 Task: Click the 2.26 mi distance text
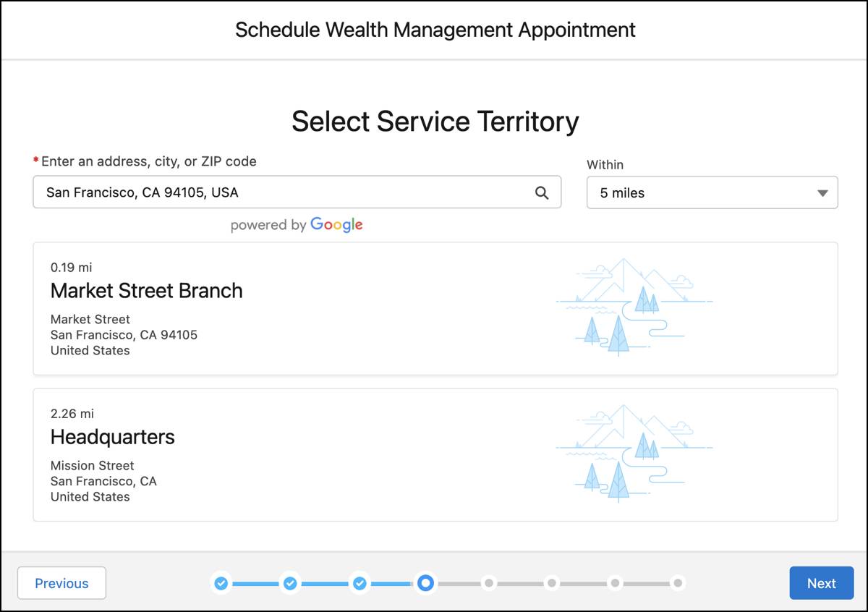coord(72,414)
